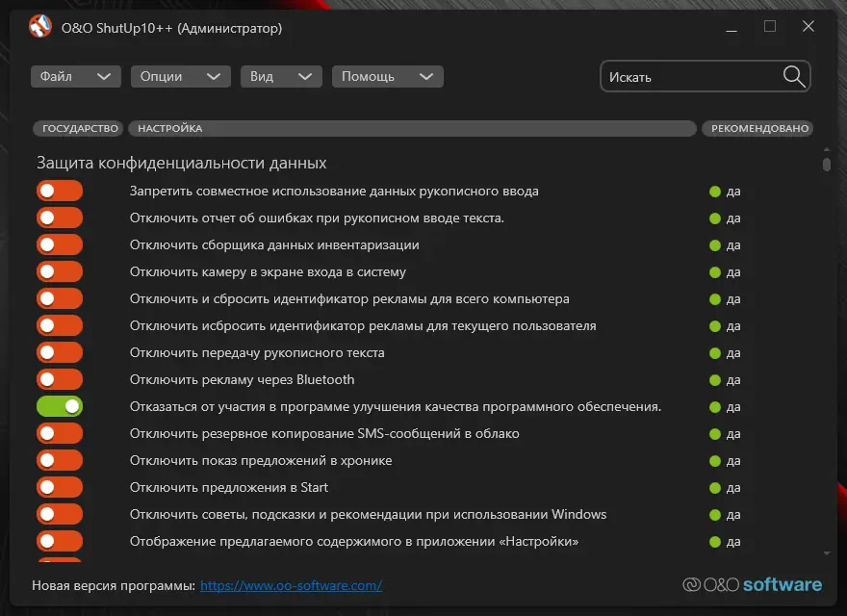Click the search magnifier icon
The width and height of the screenshot is (847, 616).
(x=794, y=77)
